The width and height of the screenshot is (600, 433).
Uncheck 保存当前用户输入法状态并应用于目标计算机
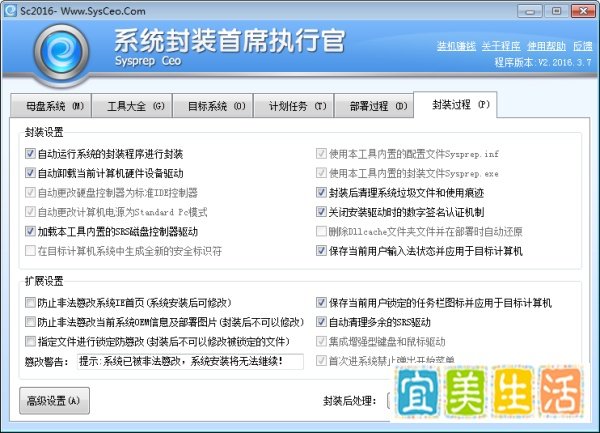(321, 251)
